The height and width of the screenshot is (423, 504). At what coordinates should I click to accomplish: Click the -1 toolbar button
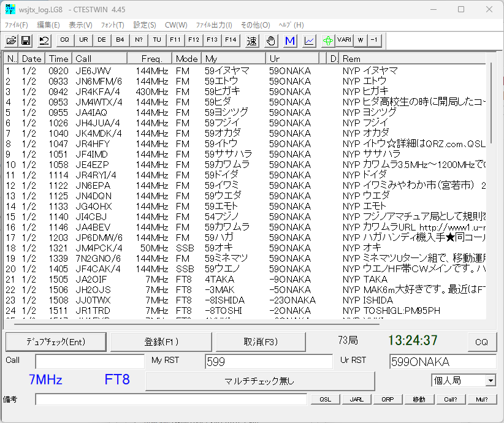pyautogui.click(x=374, y=40)
